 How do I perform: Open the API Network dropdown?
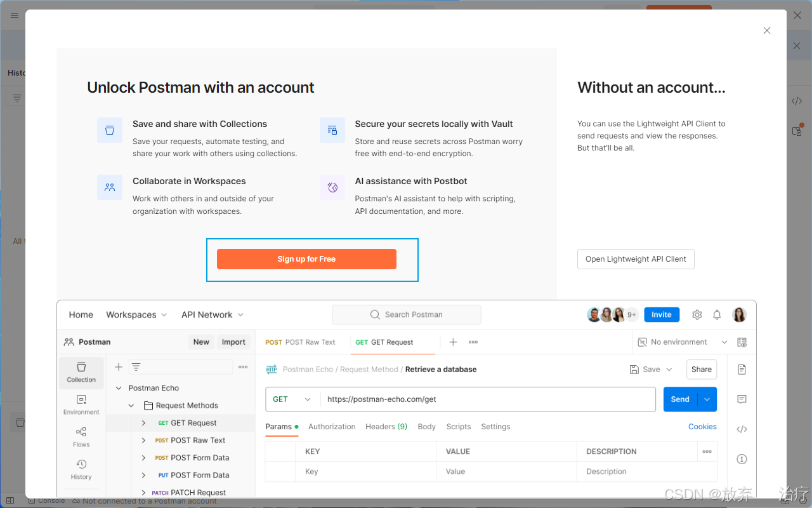click(x=213, y=315)
